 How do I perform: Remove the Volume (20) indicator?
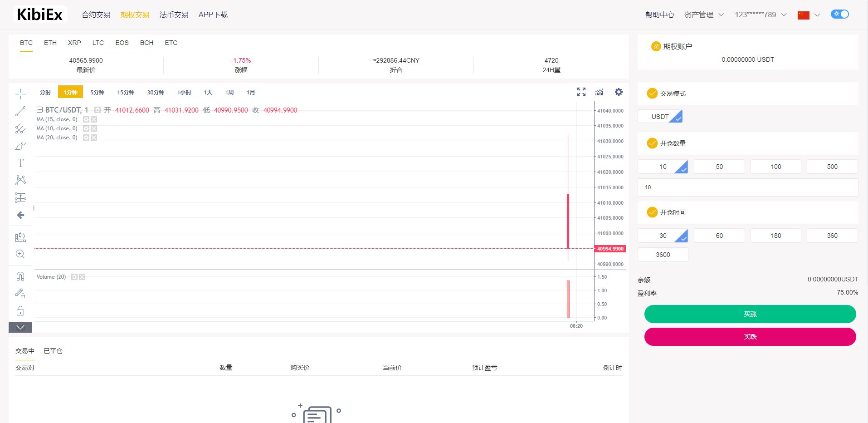pyautogui.click(x=82, y=276)
